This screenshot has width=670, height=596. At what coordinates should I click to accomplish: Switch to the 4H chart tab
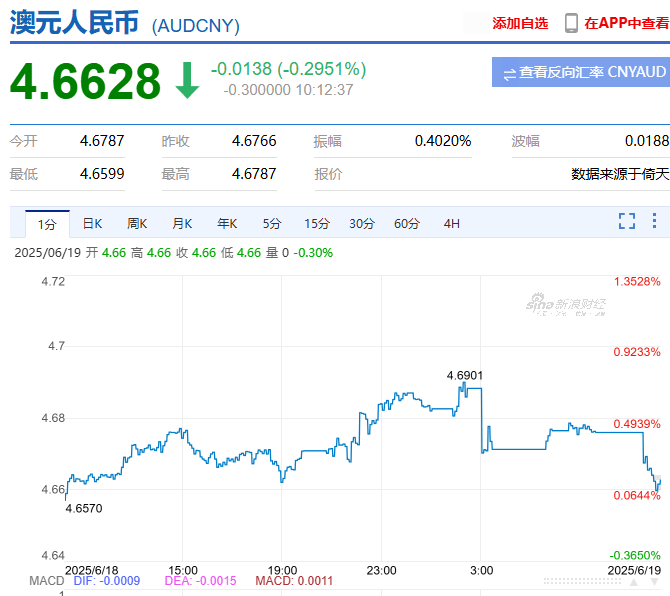click(452, 223)
